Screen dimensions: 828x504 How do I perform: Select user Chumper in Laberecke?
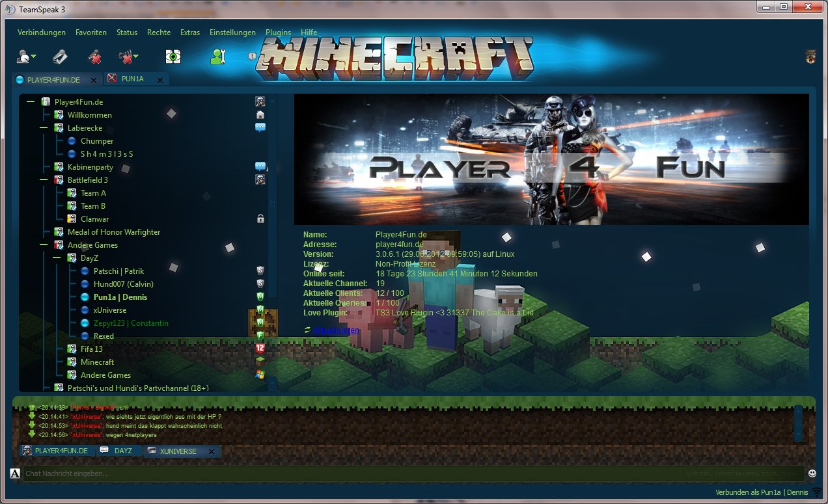(97, 141)
